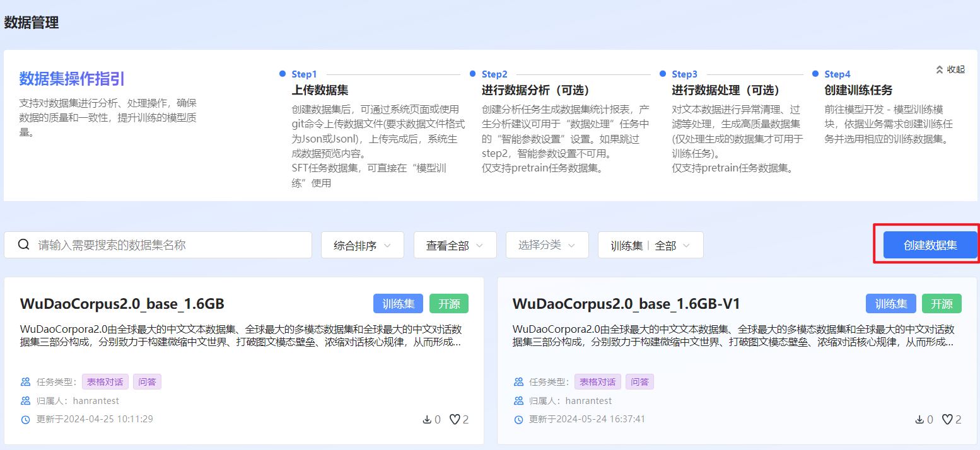Screen dimensions: 980x450
Task: Click owner icon on first dataset card
Action: coord(25,401)
